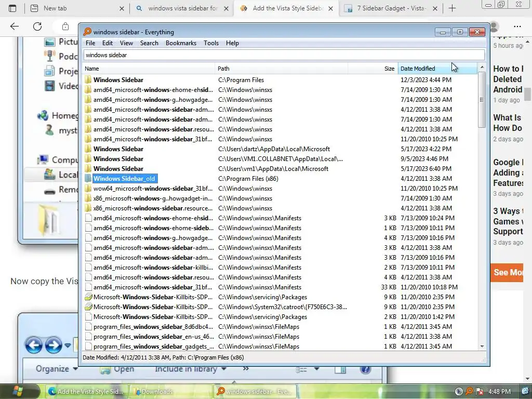Click folder icon of wow64_microsoft-windows-sidebar_31bf row
The image size is (532, 399).
pyautogui.click(x=88, y=188)
